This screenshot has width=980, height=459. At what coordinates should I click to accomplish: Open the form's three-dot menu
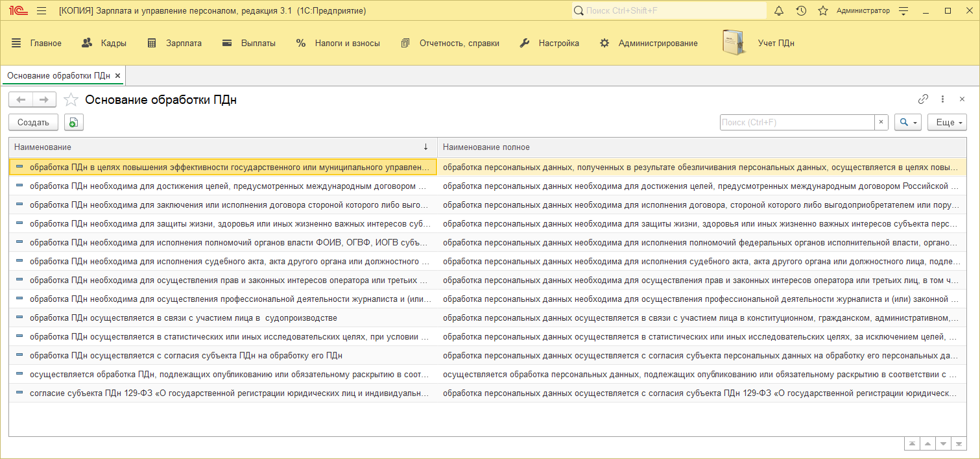[942, 99]
